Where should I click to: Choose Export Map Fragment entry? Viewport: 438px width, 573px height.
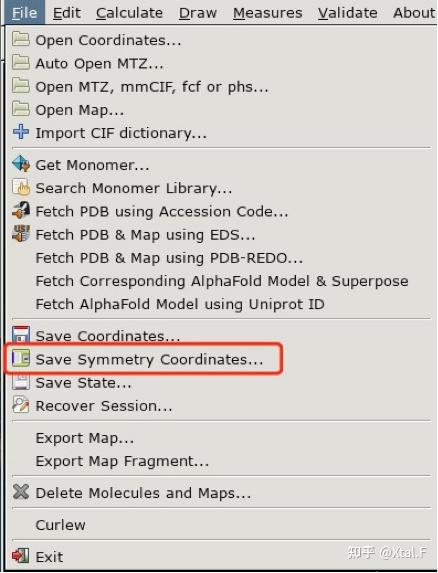click(122, 461)
